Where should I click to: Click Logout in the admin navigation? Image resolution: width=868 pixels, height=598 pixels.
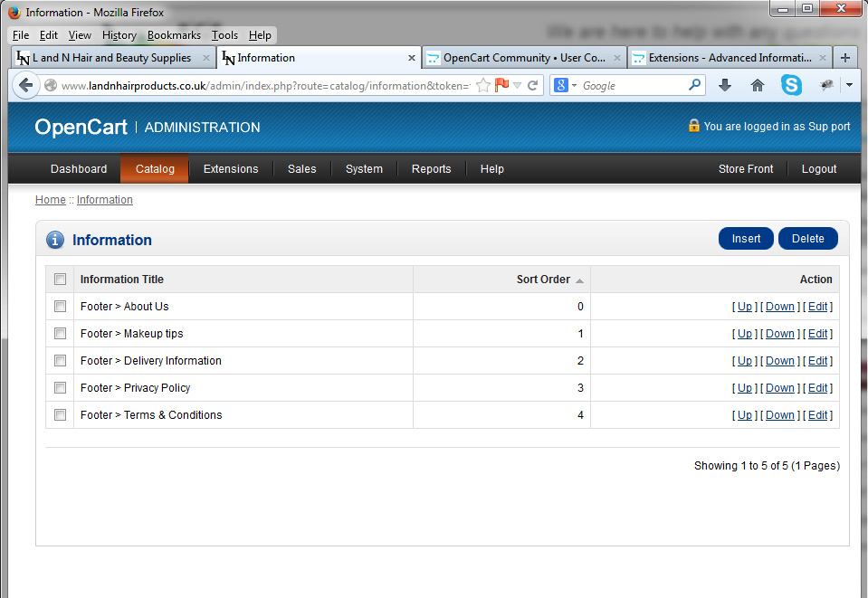pos(819,168)
